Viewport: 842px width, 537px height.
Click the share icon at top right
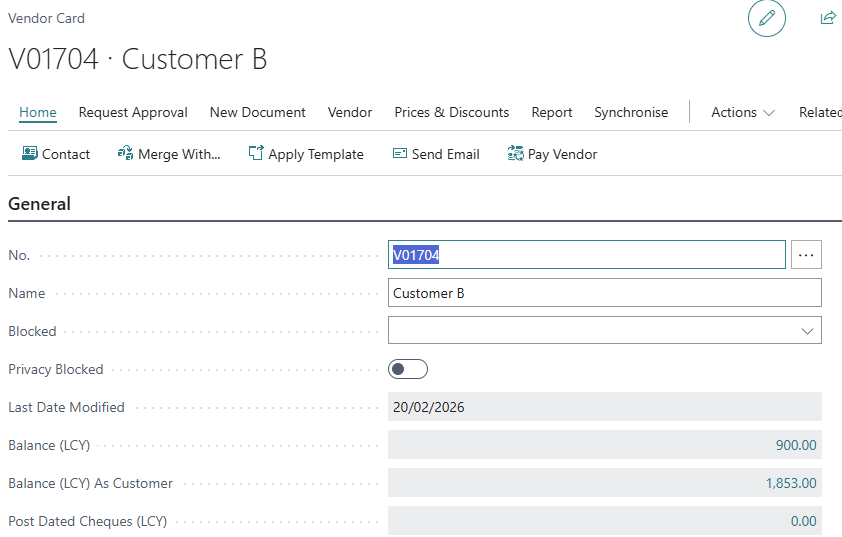pyautogui.click(x=827, y=18)
